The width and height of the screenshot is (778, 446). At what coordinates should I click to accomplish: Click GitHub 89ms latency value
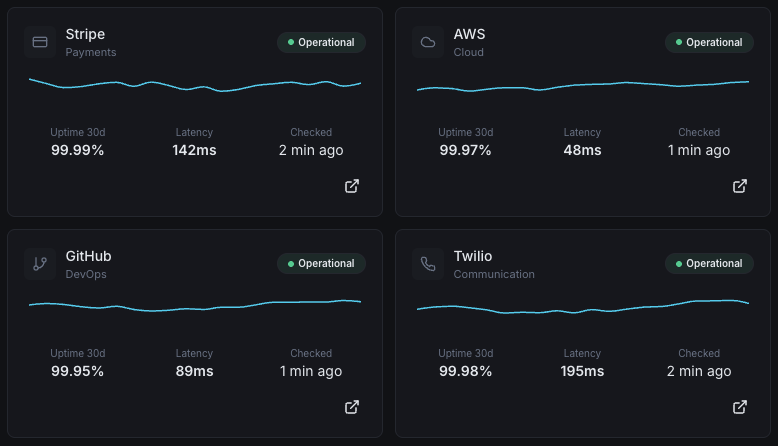click(195, 371)
